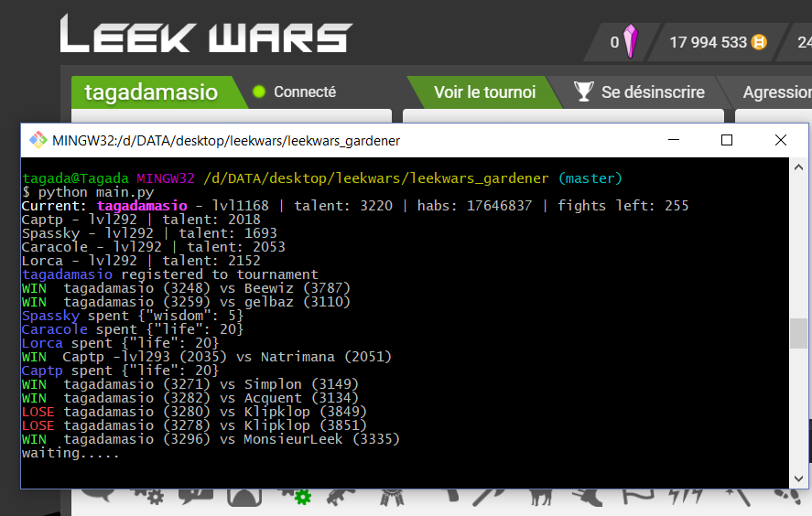Click the WIN line versus Simplon (3149)

190,384
